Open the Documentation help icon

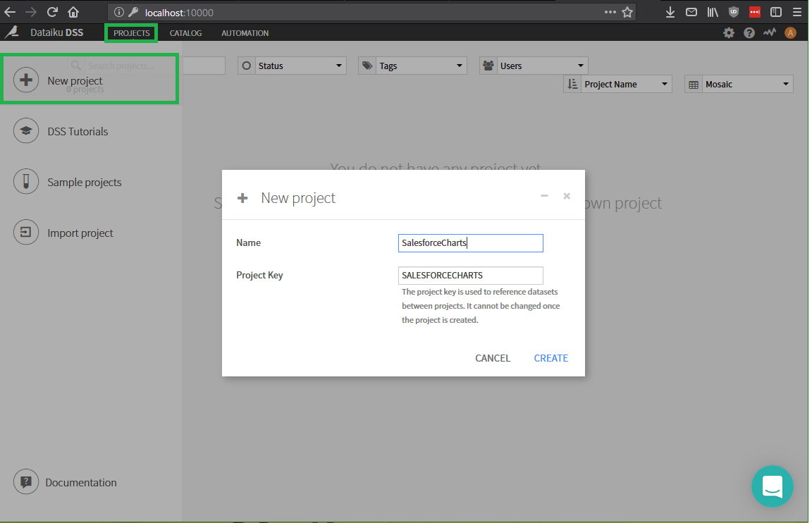tap(26, 482)
